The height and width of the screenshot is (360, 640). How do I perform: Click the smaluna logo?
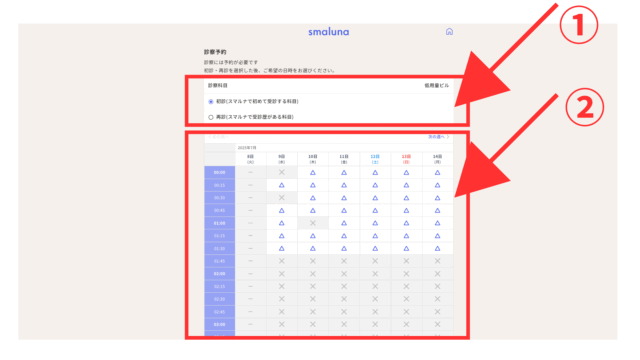tap(329, 32)
